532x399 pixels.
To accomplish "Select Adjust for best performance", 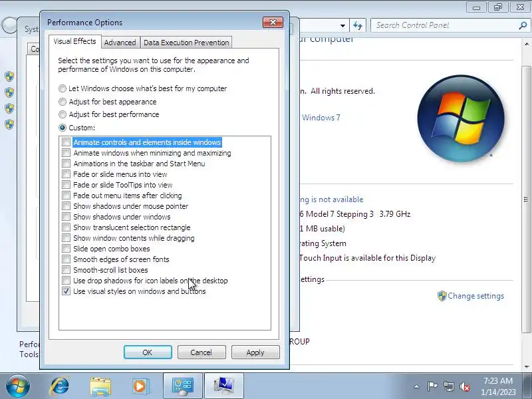I will coord(63,114).
